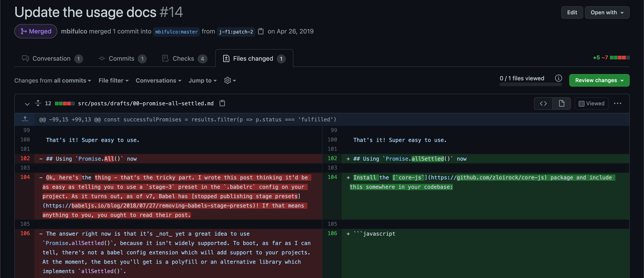
Task: Click line number 102 in right diff
Action: (x=332, y=158)
